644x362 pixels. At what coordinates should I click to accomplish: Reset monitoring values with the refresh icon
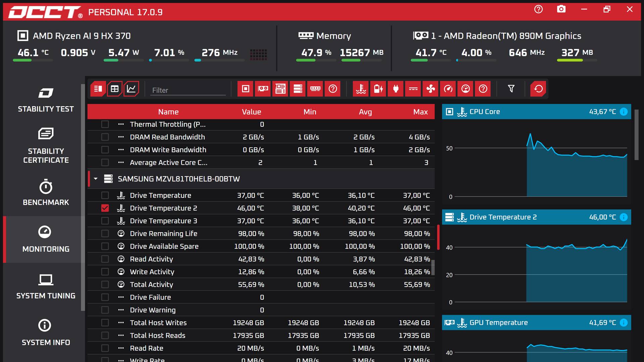coord(538,89)
